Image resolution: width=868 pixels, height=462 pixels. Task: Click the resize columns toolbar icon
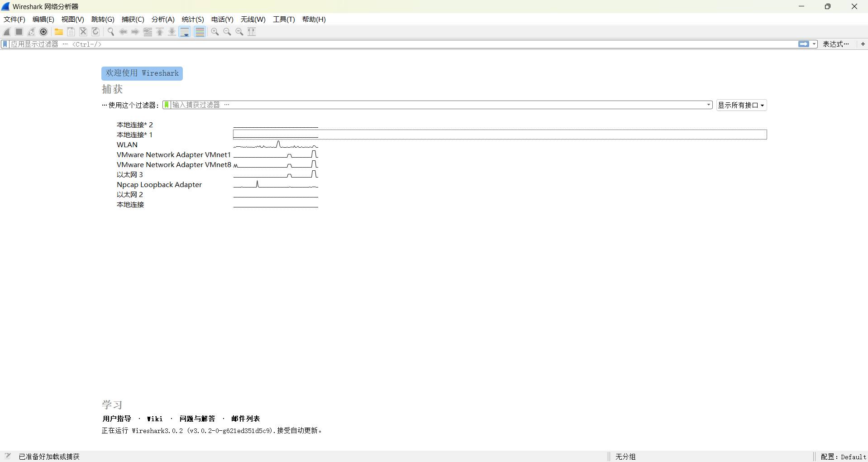click(x=252, y=32)
